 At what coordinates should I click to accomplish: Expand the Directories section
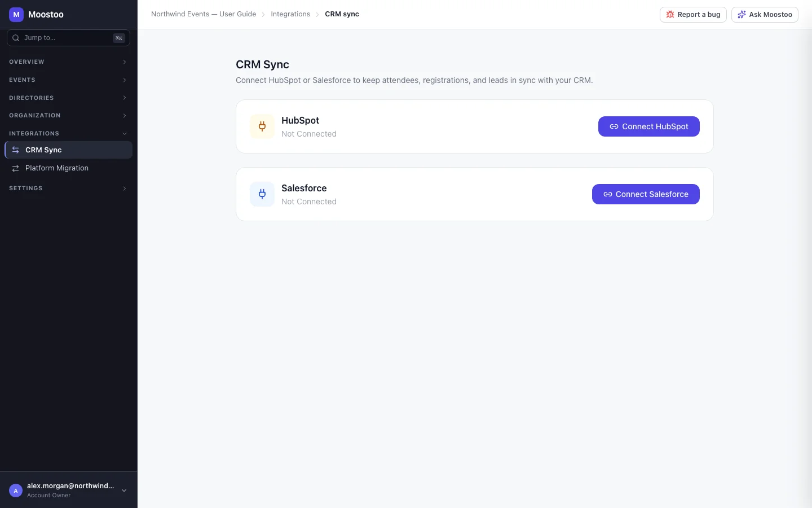(68, 98)
